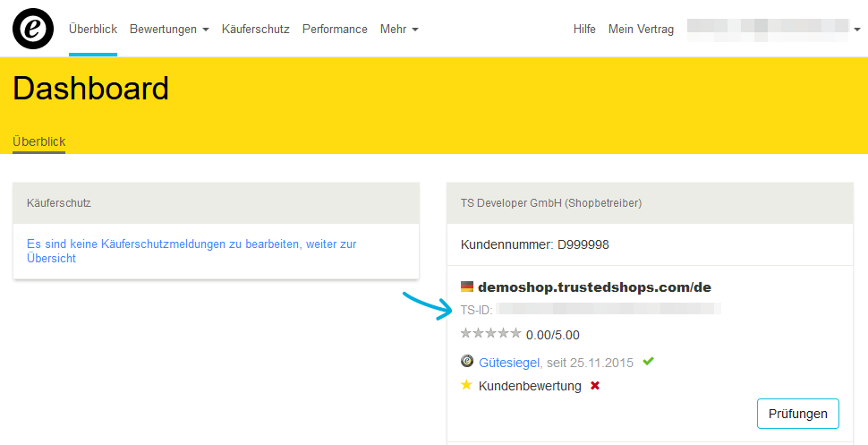Open the account dropdown at top right

pyautogui.click(x=774, y=30)
